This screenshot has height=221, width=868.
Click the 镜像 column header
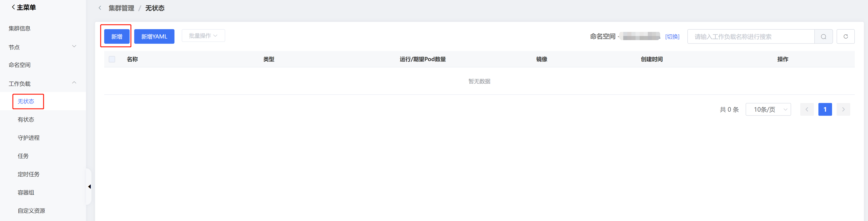coord(542,59)
